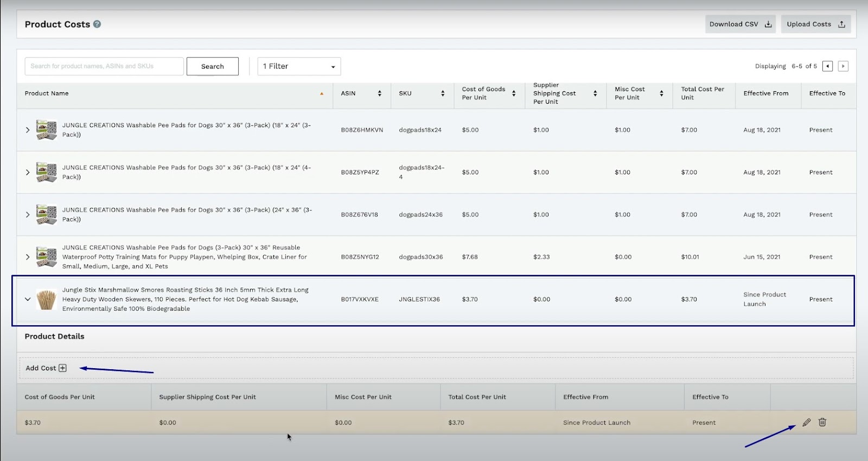Click the Add Cost plus icon
The image size is (868, 461).
click(62, 368)
